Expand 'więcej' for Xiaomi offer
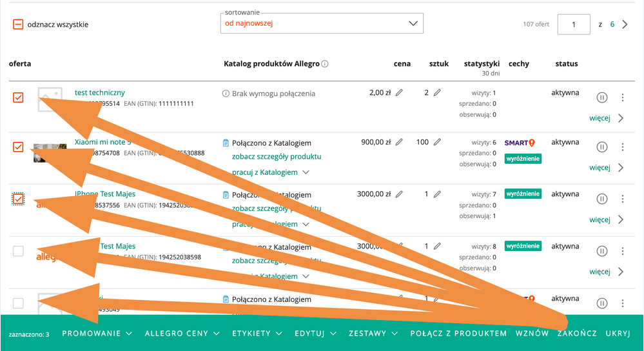 click(x=606, y=168)
